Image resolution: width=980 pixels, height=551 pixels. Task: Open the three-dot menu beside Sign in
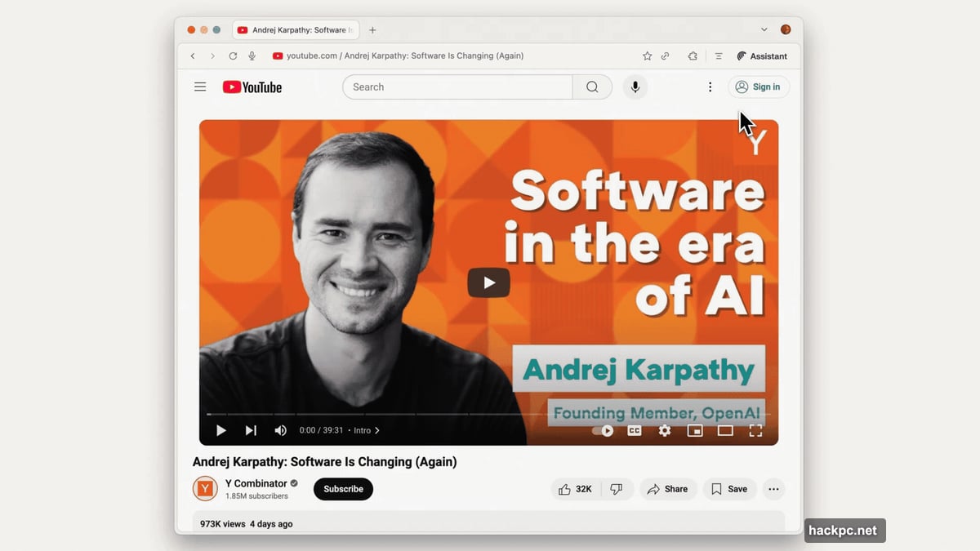click(x=710, y=87)
